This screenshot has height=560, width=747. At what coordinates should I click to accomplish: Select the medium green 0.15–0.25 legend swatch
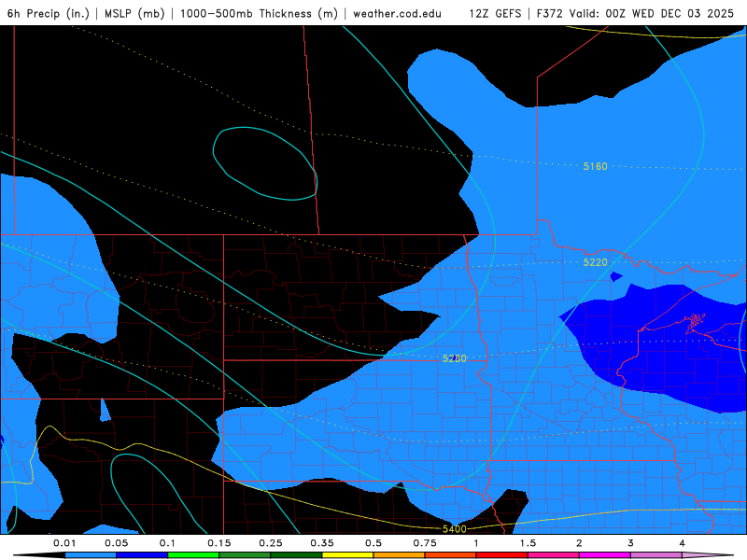245,555
